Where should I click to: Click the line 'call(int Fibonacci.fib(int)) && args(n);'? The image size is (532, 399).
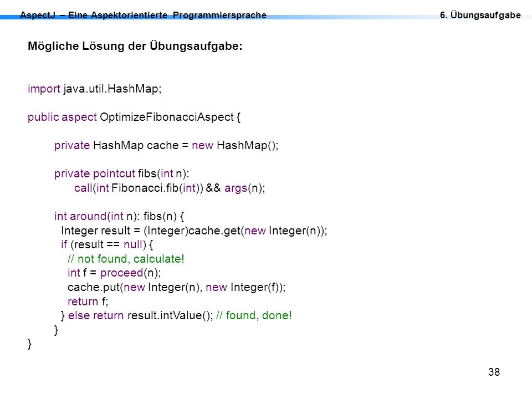170,188
